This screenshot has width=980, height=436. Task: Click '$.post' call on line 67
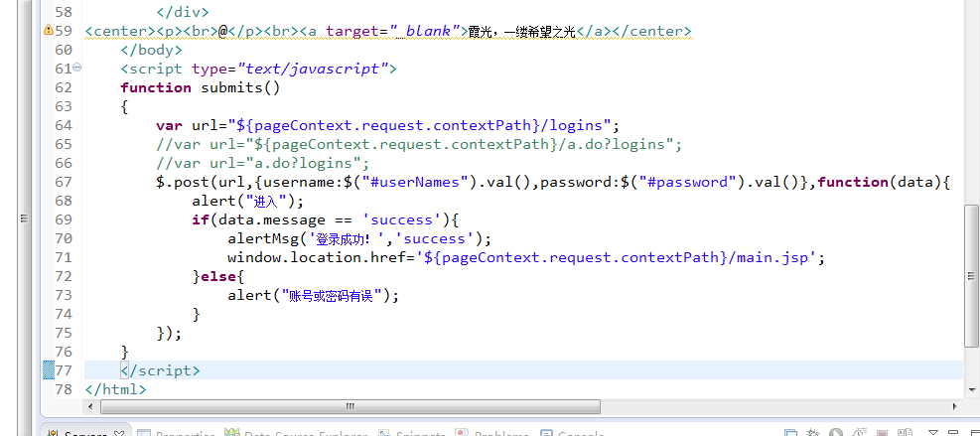tap(183, 182)
